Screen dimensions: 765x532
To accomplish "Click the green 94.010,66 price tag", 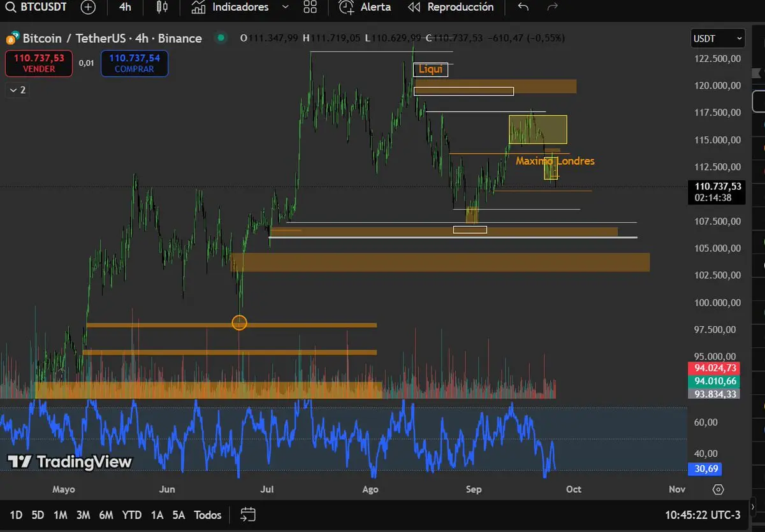I will 715,381.
